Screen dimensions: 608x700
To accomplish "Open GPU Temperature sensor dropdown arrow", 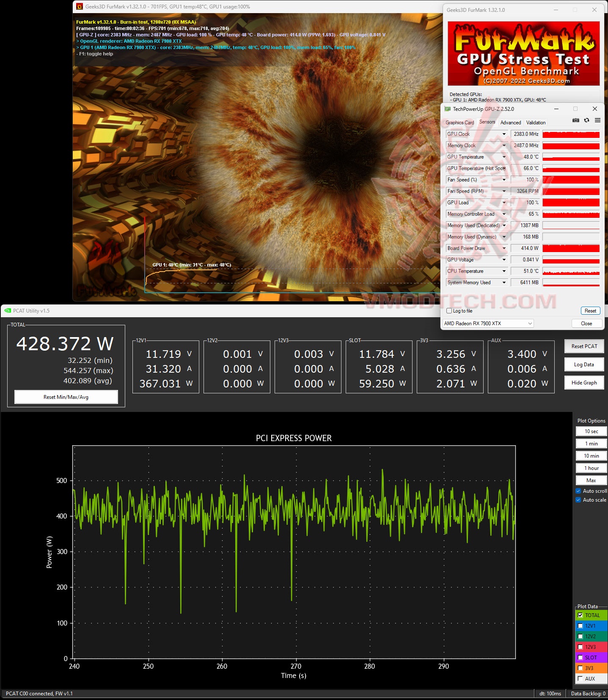I will tap(504, 157).
